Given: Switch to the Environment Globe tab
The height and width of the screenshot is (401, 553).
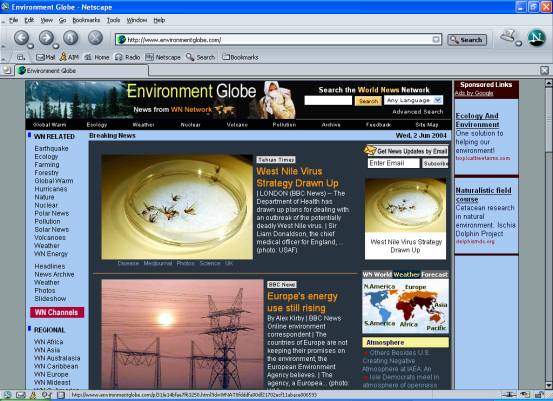Looking at the screenshot, I should (82, 71).
